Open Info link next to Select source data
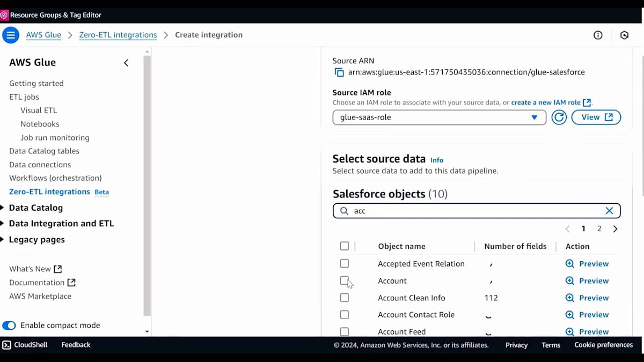 (x=437, y=160)
